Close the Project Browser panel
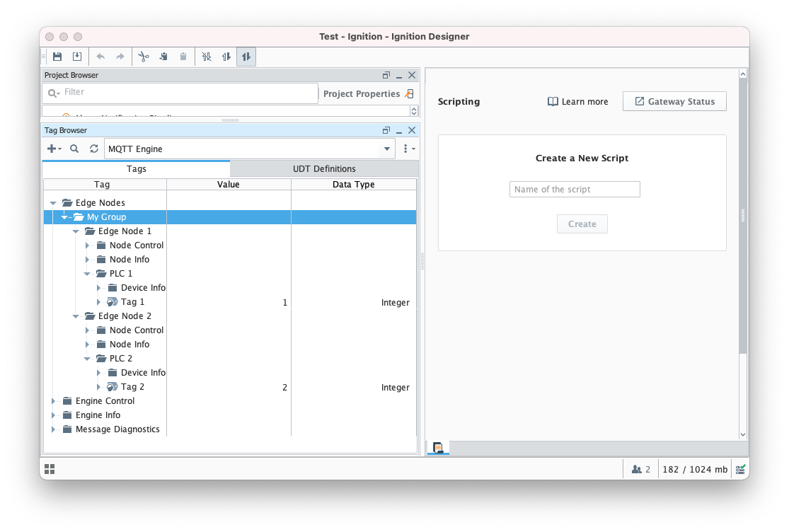The image size is (789, 532). (x=412, y=75)
